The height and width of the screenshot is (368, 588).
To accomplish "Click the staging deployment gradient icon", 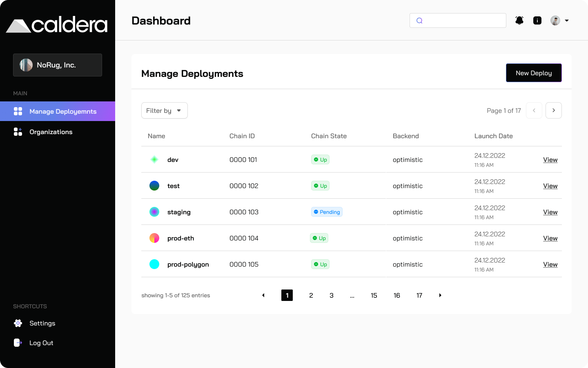I will click(154, 212).
